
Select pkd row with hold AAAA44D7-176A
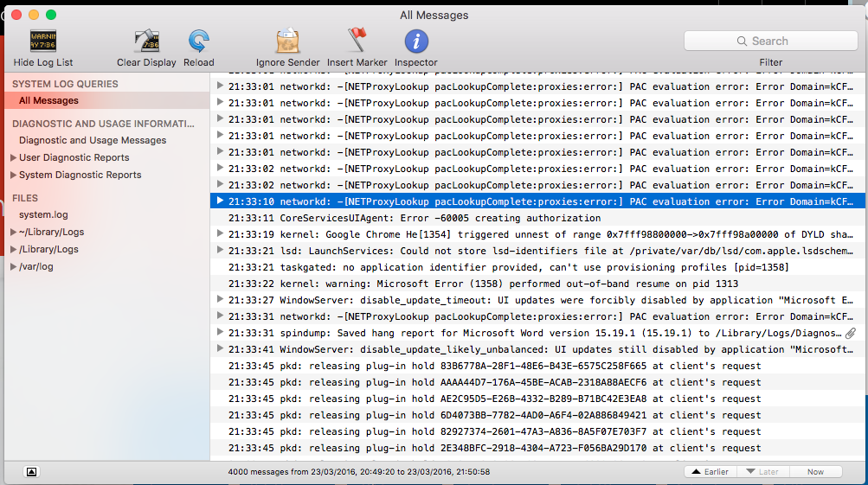pyautogui.click(x=537, y=382)
